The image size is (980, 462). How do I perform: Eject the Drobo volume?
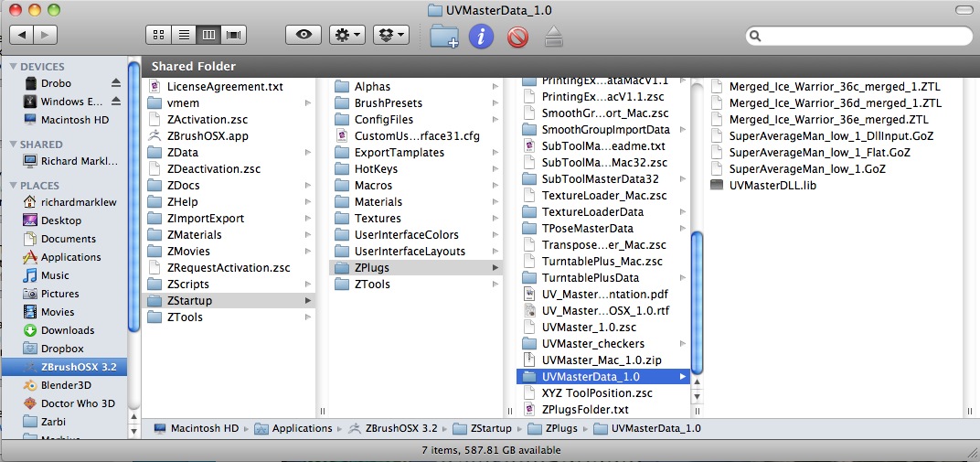click(115, 83)
